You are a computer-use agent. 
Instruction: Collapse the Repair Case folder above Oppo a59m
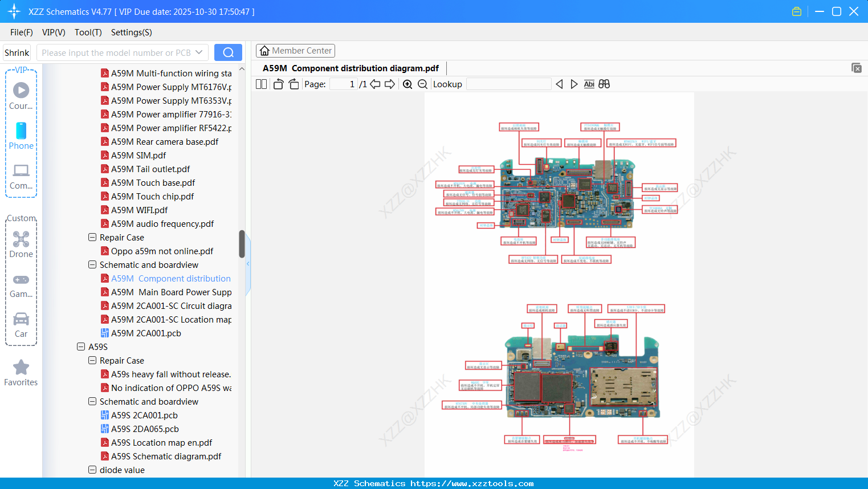(92, 237)
